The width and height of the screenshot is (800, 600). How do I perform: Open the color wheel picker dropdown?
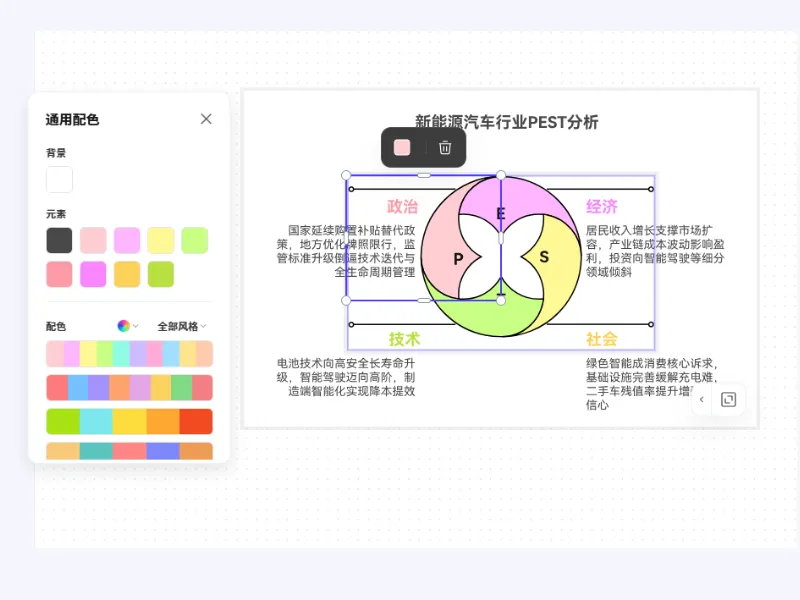[127, 326]
